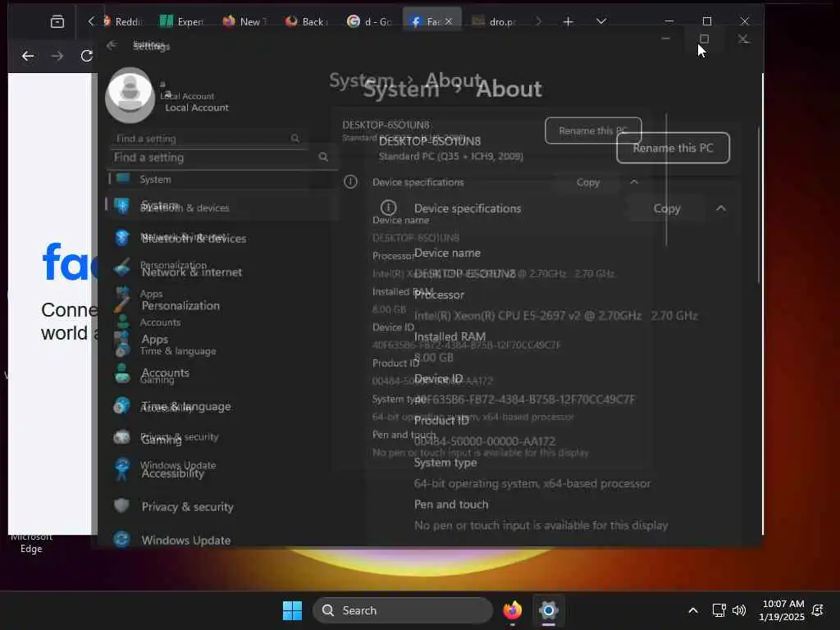840x630 pixels.
Task: Launch Firefox from the taskbar
Action: [x=512, y=610]
